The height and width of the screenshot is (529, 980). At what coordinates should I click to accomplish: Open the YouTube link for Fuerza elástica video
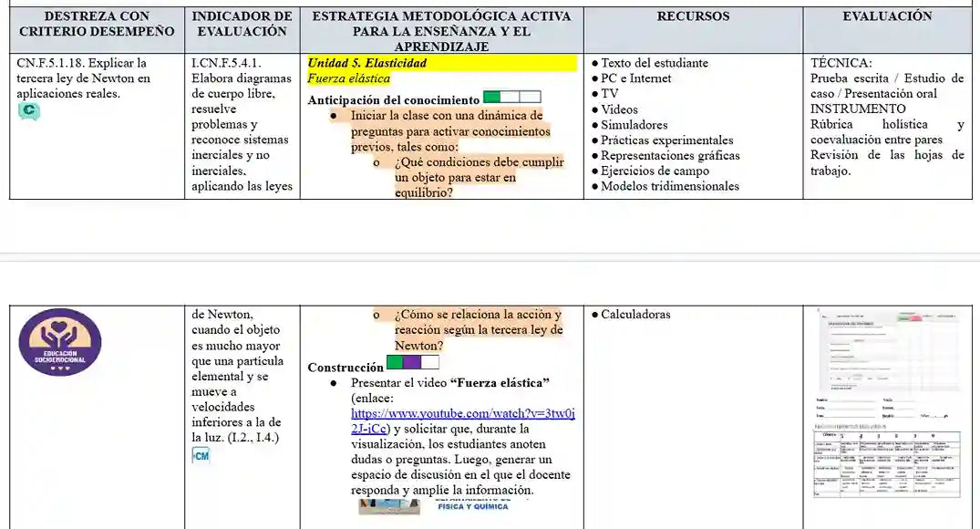tap(462, 420)
